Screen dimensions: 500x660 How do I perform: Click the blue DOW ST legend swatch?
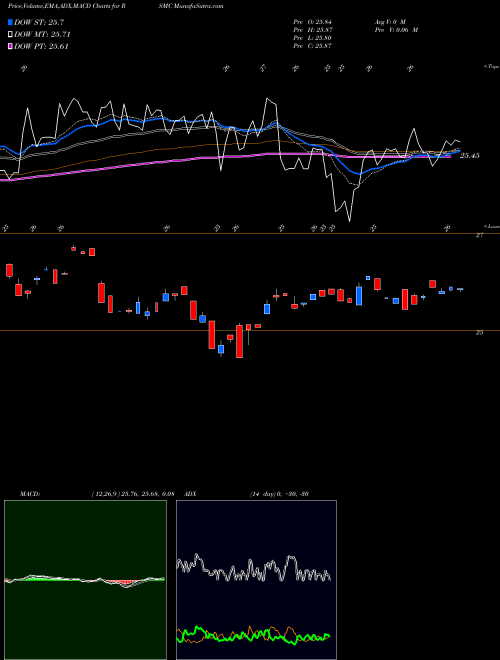11,22
